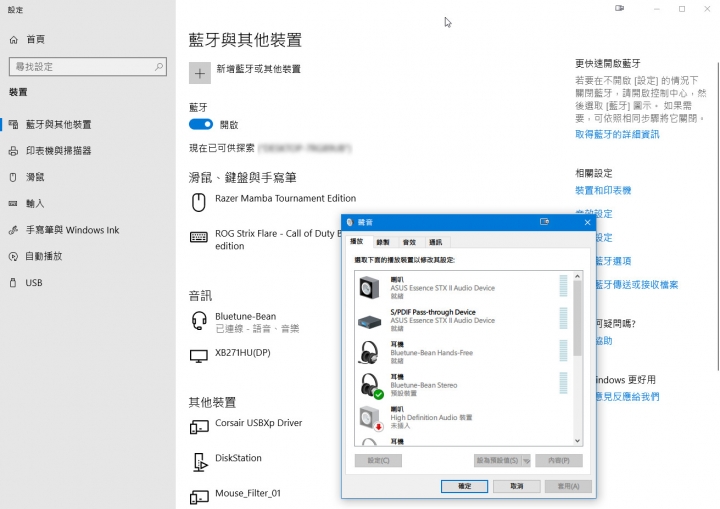The width and height of the screenshot is (720, 509).
Task: Click the pen icon for 手寫筆與 Windows Ink
Action: click(x=13, y=230)
